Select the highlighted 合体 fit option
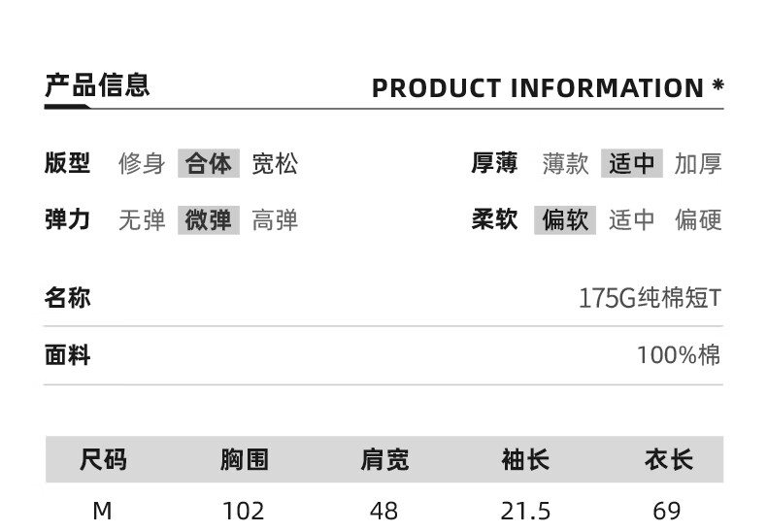Screen dimensions: 767x532 pyautogui.click(x=209, y=163)
